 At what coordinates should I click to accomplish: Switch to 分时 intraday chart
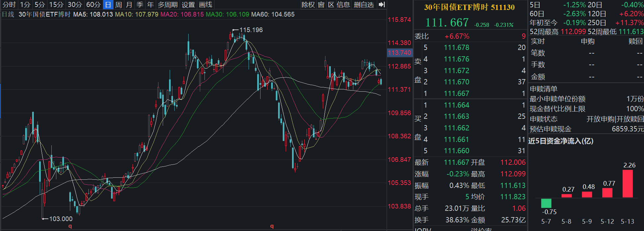tap(9, 5)
